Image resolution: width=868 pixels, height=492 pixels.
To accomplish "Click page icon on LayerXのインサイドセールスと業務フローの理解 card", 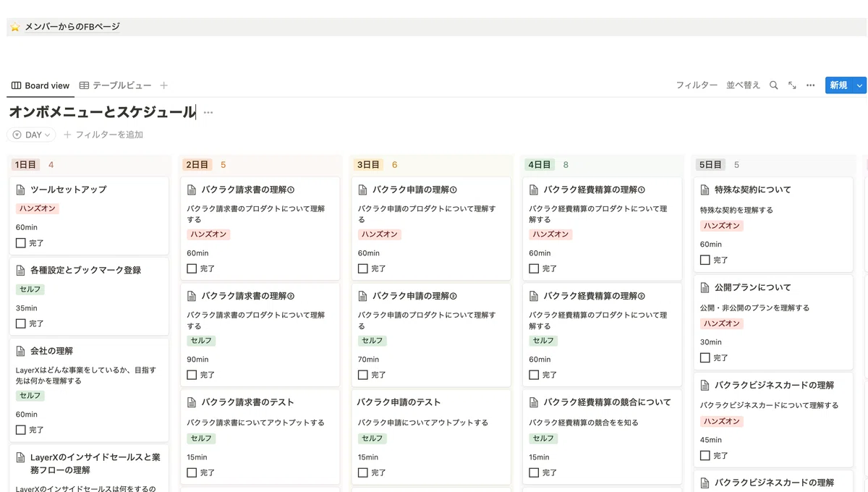I will click(x=21, y=457).
